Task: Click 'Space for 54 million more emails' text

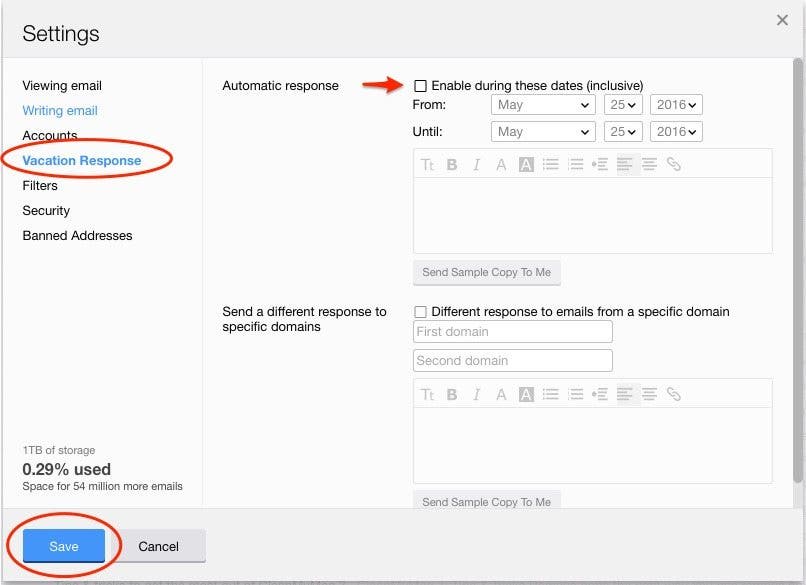Action: pos(102,486)
